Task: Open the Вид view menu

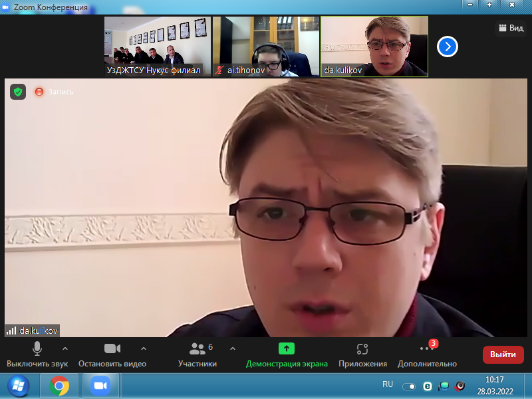Action: (x=511, y=28)
